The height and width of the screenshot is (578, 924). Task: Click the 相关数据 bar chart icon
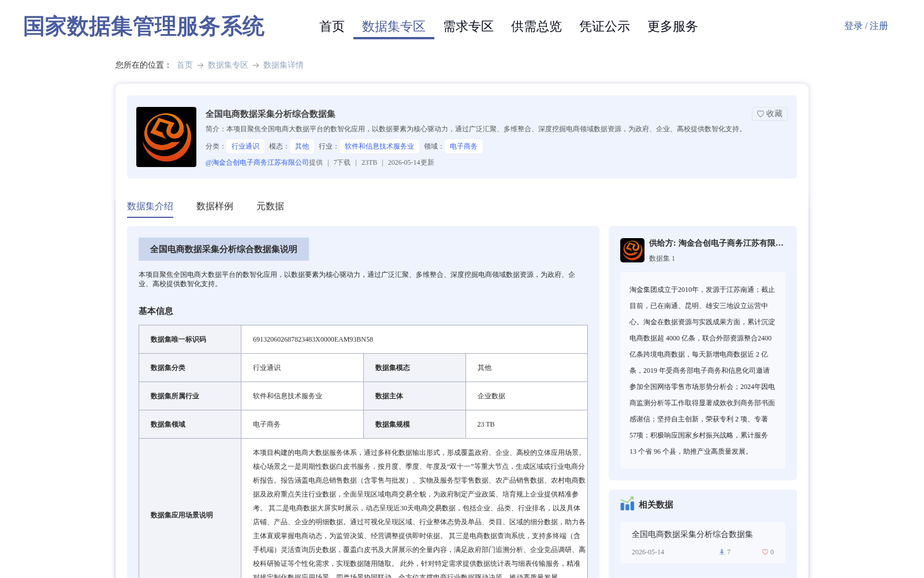coord(627,504)
